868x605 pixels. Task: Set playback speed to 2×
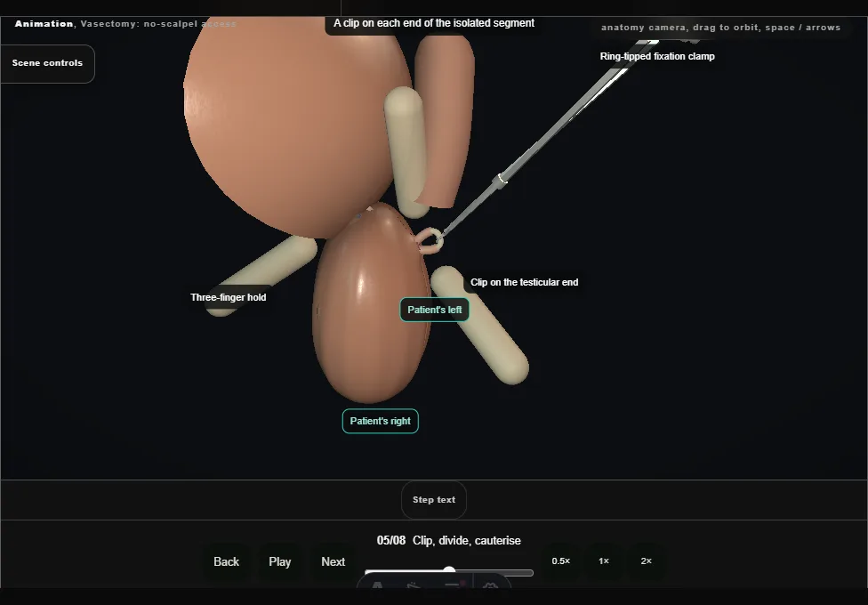coord(646,561)
